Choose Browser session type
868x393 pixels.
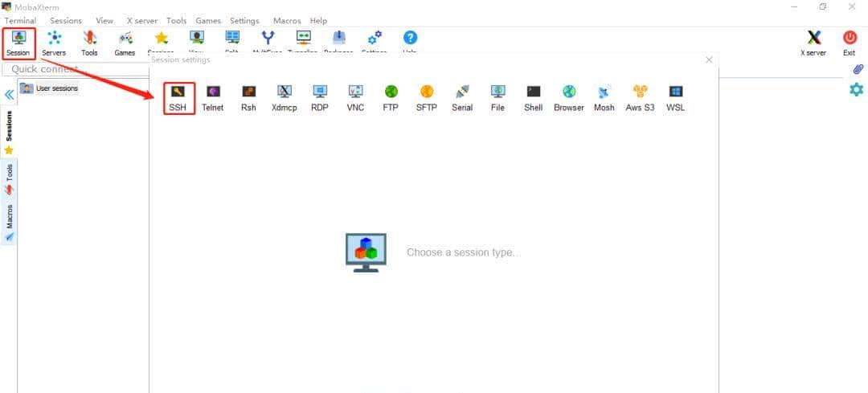pyautogui.click(x=569, y=99)
